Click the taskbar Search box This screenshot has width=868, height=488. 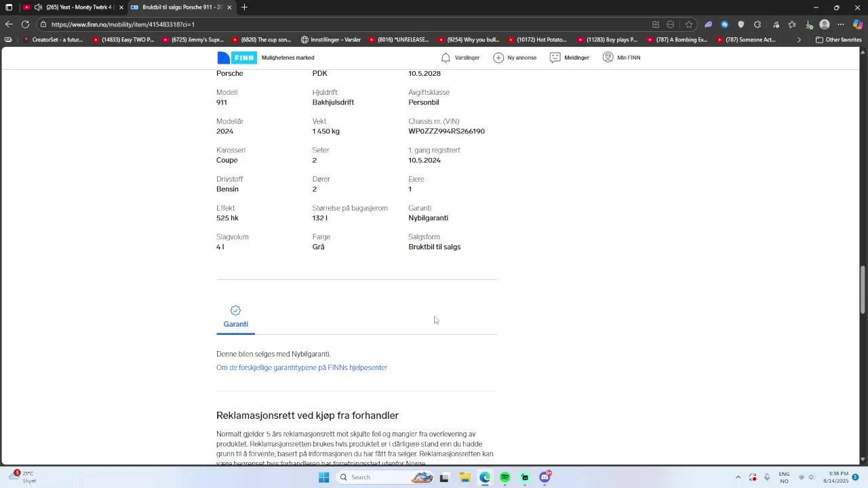pos(384,478)
